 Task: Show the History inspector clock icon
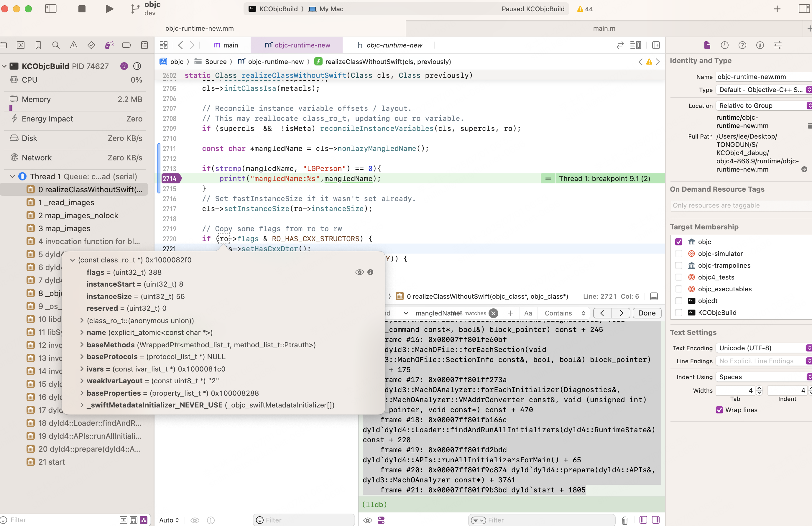pos(724,45)
